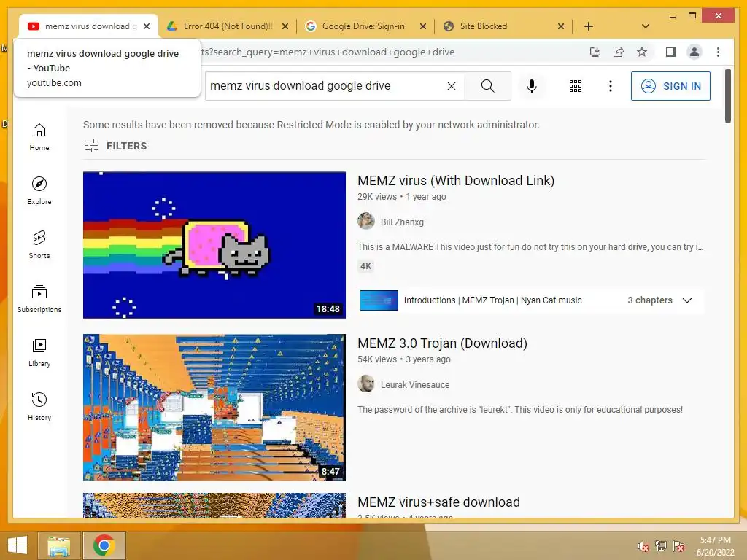The image size is (747, 560).
Task: Open the Home section in YouTube sidebar
Action: [x=39, y=137]
